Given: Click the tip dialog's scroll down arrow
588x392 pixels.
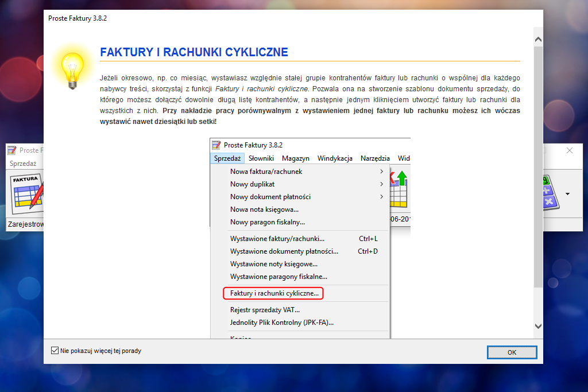Looking at the screenshot, I should pyautogui.click(x=538, y=326).
